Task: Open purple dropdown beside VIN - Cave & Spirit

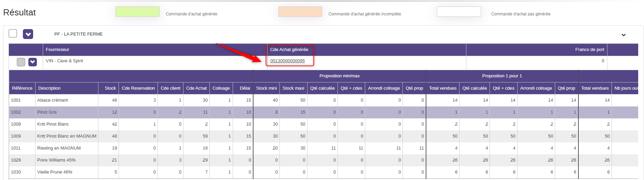Action: point(32,62)
